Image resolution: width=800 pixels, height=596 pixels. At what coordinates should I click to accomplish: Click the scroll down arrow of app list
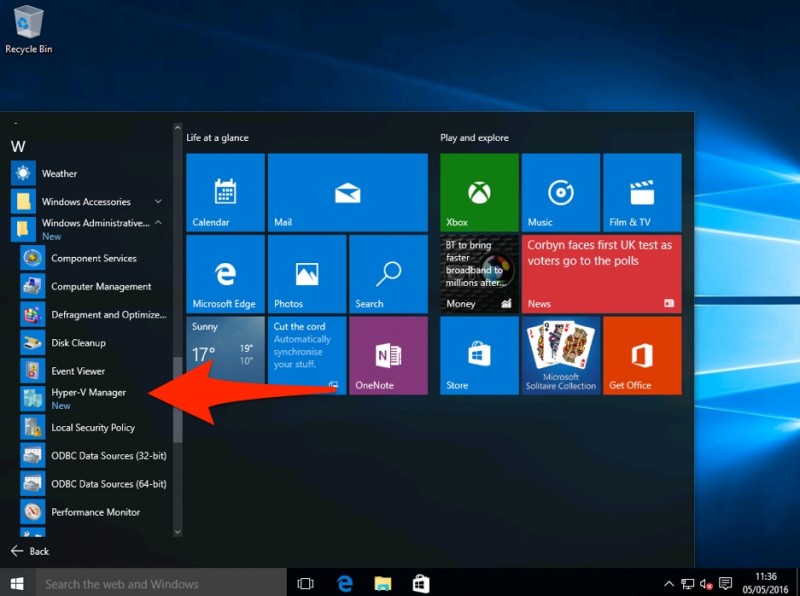(x=178, y=532)
